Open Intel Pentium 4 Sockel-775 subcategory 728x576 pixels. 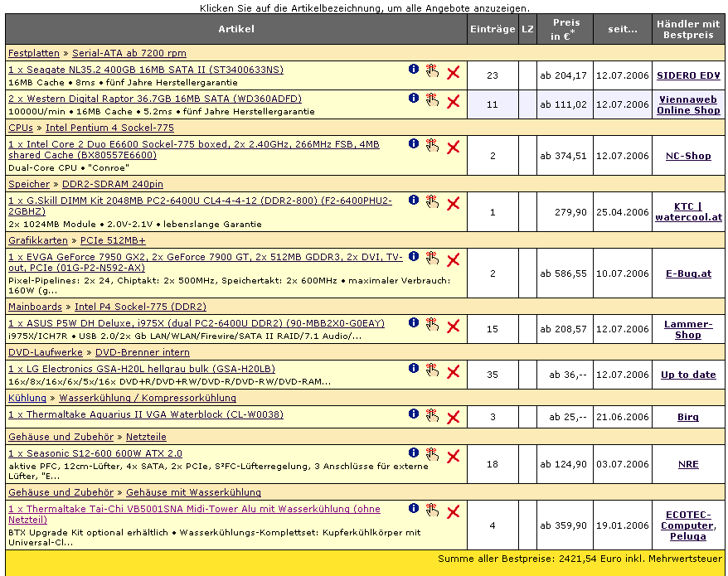pyautogui.click(x=109, y=128)
